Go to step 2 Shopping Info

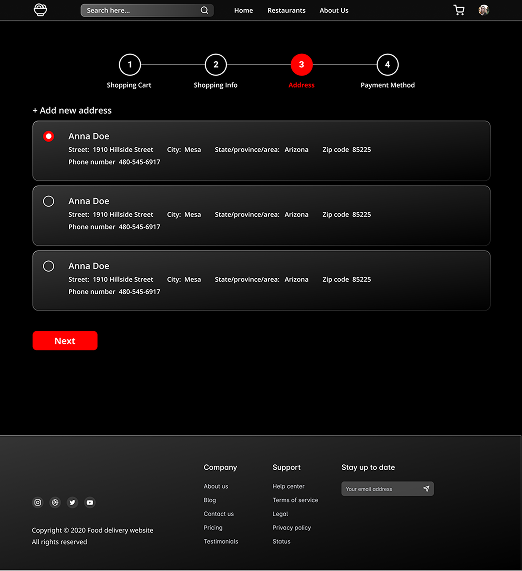click(216, 65)
